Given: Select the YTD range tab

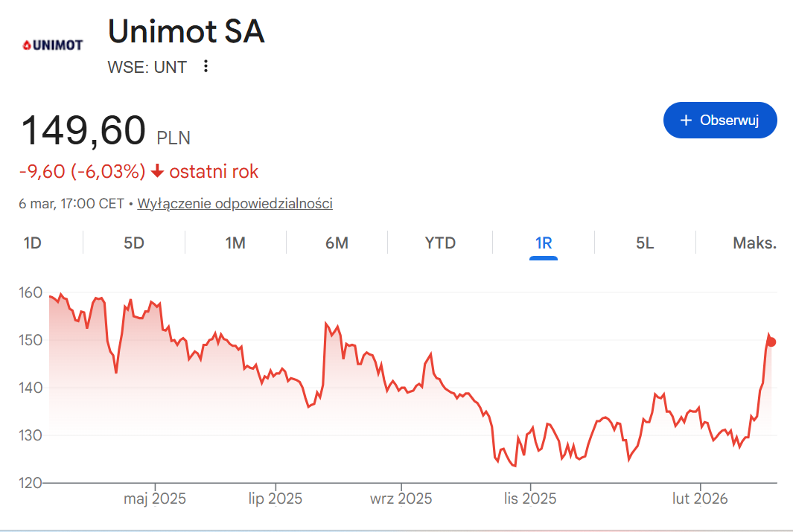Looking at the screenshot, I should click(x=440, y=243).
